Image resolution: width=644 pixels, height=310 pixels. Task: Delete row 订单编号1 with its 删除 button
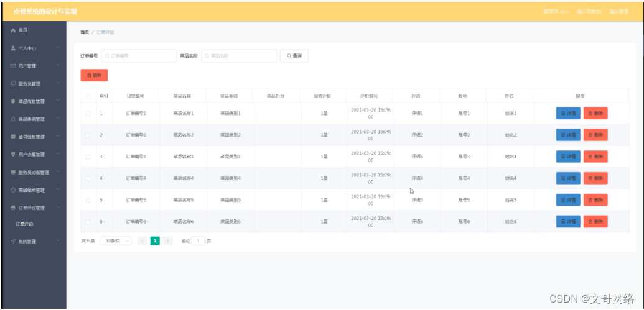595,113
